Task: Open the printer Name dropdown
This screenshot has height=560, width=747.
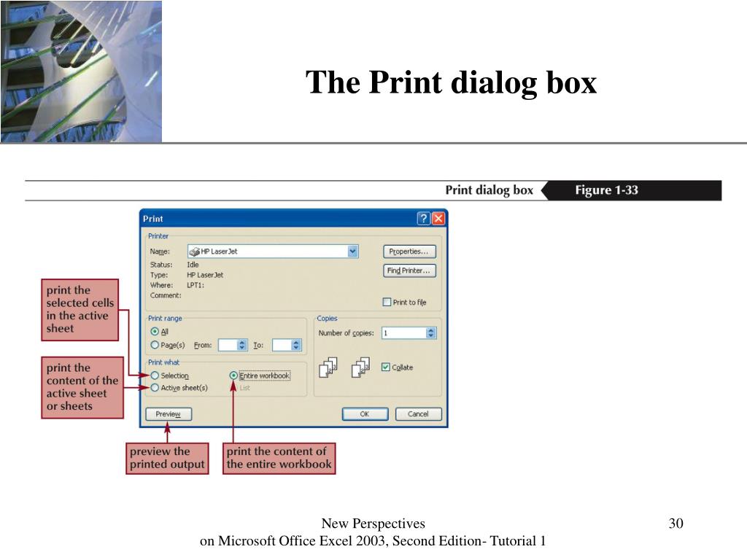Action: click(352, 252)
